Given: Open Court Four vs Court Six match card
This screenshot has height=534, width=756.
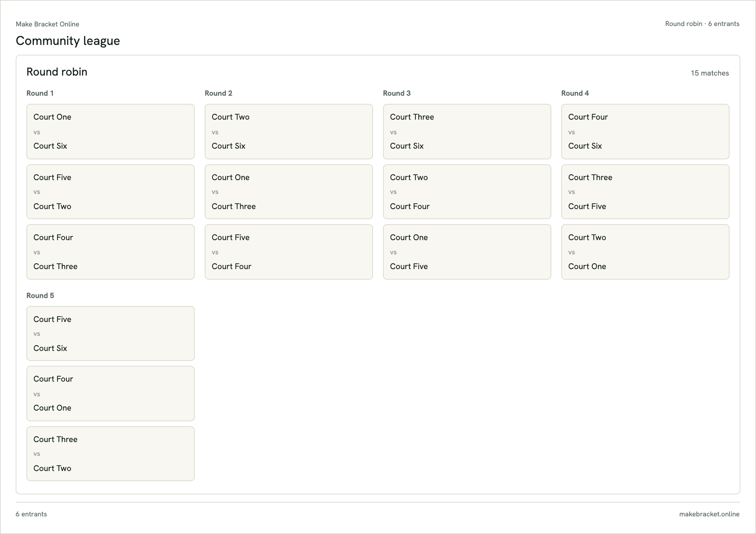Looking at the screenshot, I should [x=645, y=131].
